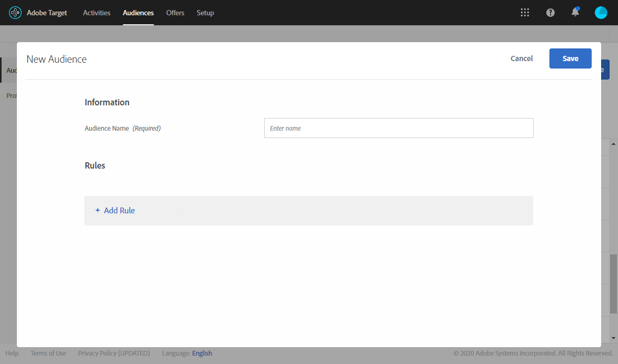
Task: Click the Information section heading
Action: [107, 102]
